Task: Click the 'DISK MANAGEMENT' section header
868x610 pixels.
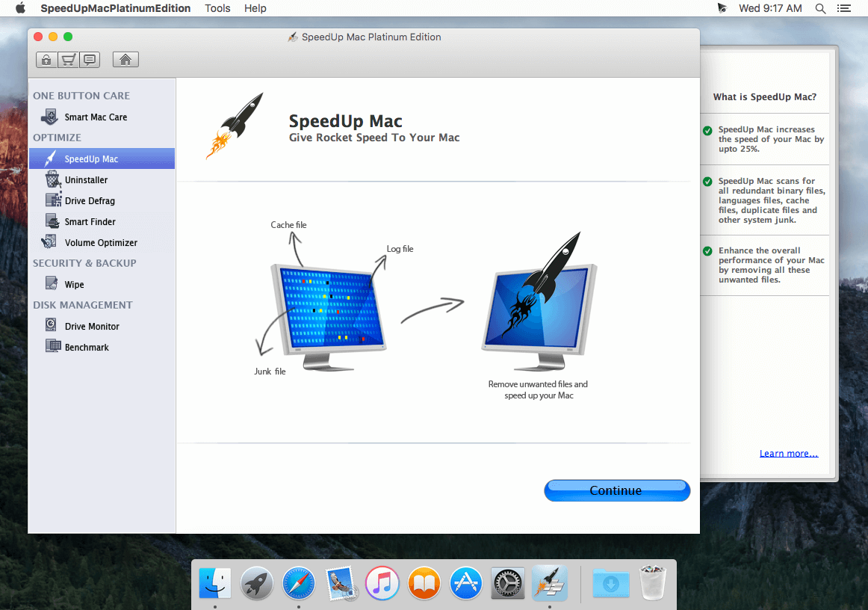Action: (x=82, y=305)
